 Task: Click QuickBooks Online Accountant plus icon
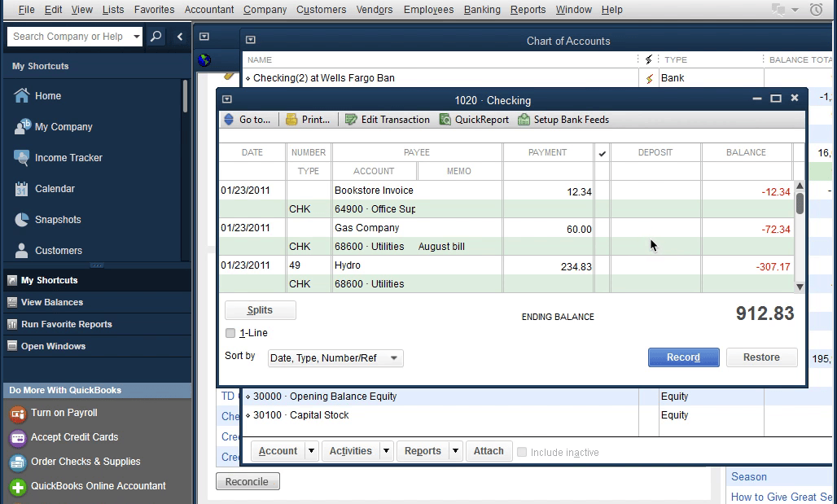pyautogui.click(x=18, y=487)
